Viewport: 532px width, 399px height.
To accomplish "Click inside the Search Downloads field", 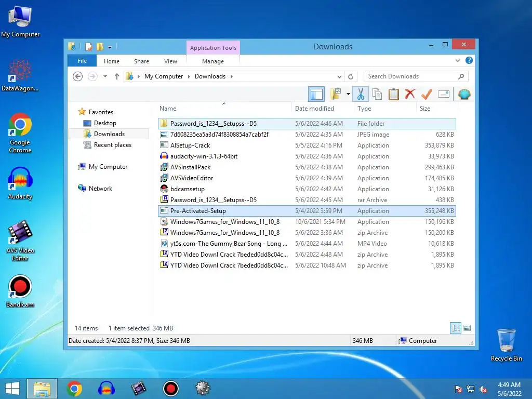I will [x=416, y=76].
